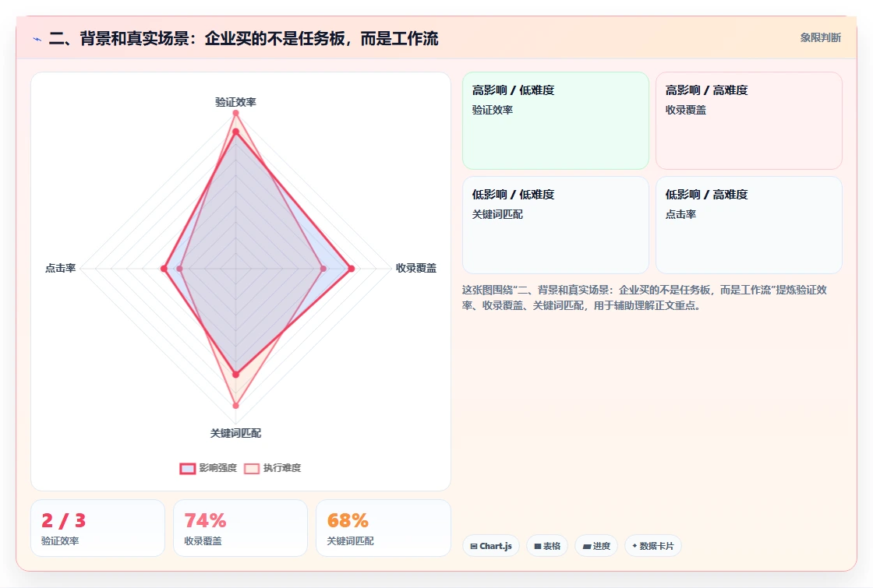873x588 pixels.
Task: Click the 74% 收录覆盖 stat card
Action: click(240, 528)
